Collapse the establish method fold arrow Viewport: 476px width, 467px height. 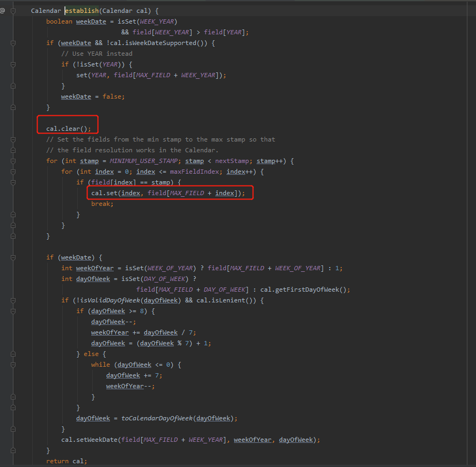[12, 11]
